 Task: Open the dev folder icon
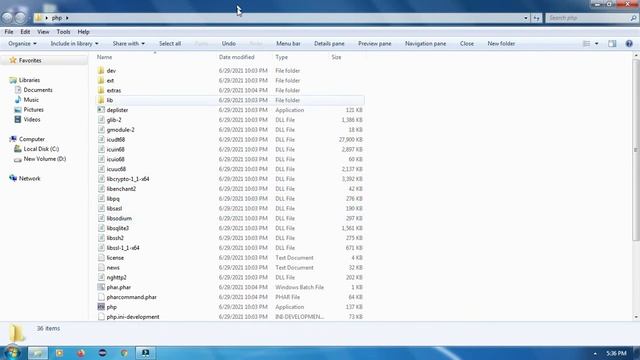pos(101,71)
